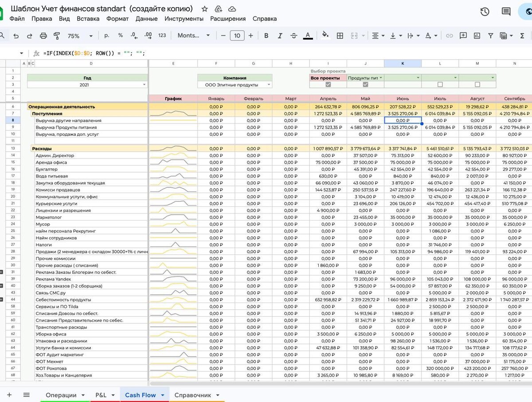Viewport: 532px width, 402px height.
Task: Toggle italic formatting
Action: 280,36
